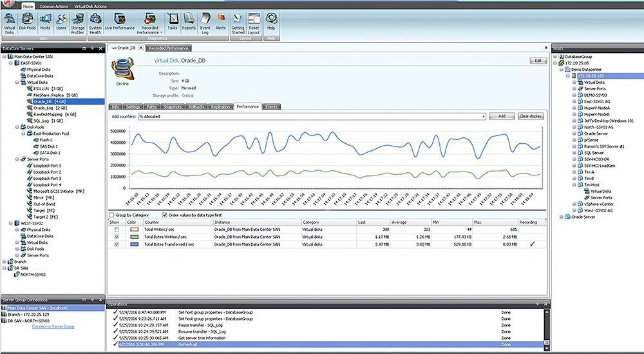The width and height of the screenshot is (644, 354).
Task: Open the Add counters dropdown
Action: pyautogui.click(x=483, y=116)
